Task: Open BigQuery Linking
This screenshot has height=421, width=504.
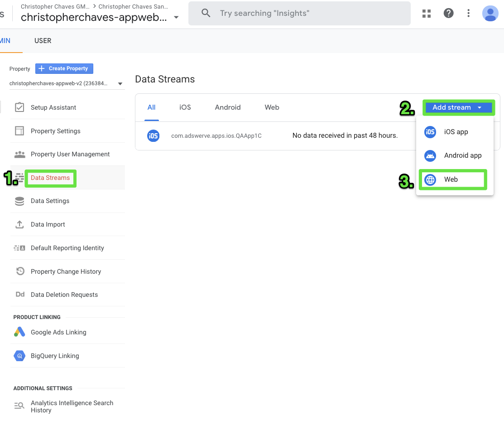Action: pos(68,356)
